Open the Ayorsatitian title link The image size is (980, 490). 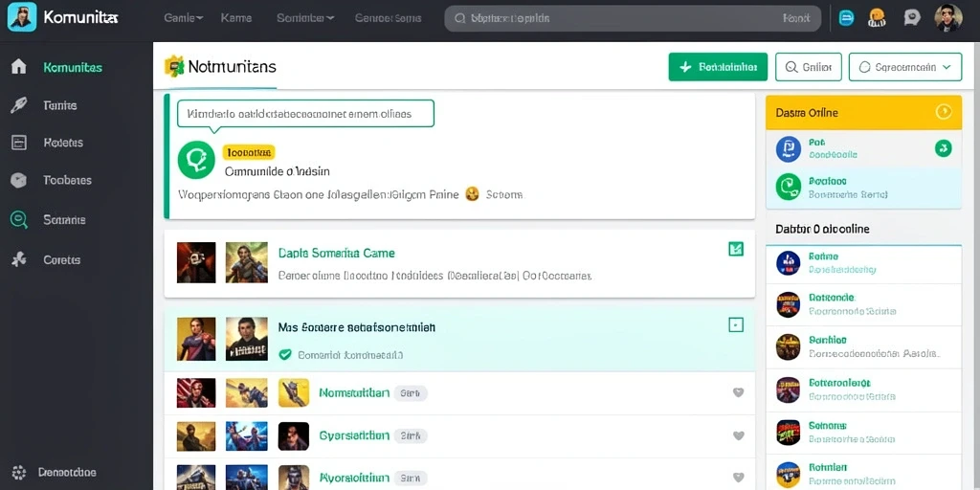coord(354,478)
